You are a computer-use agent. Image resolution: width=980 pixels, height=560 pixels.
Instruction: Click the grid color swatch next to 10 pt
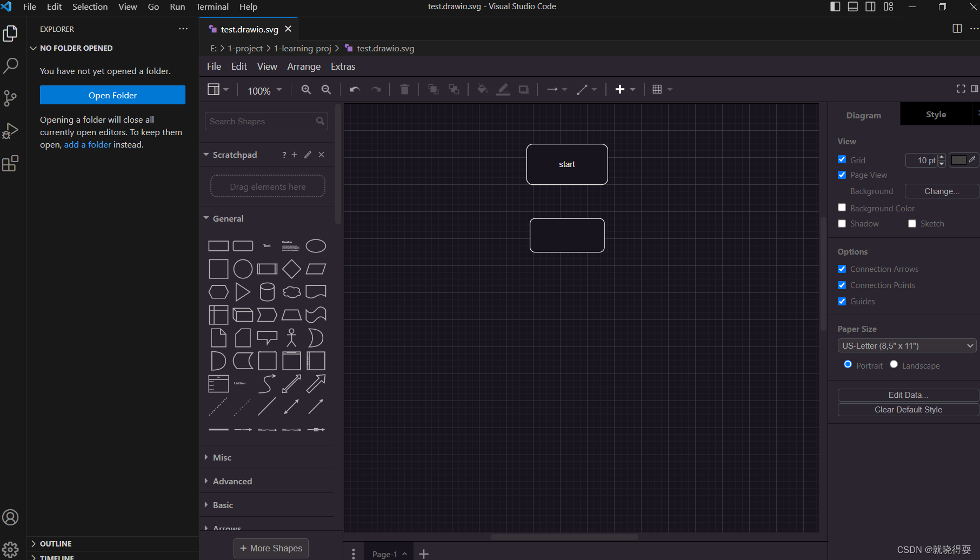pos(960,160)
